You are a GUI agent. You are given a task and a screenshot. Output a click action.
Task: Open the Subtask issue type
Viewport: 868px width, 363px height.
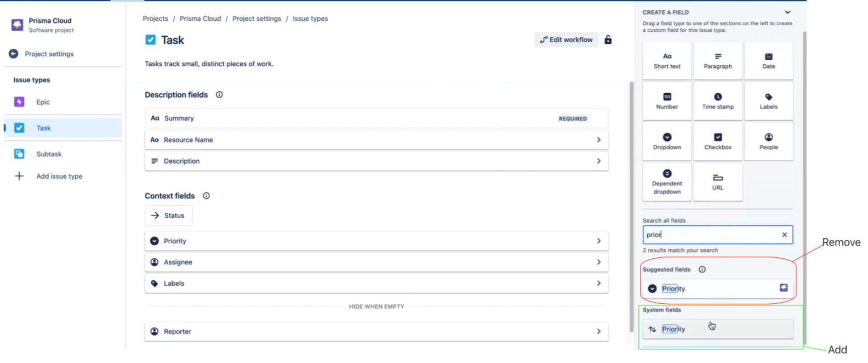63,154
